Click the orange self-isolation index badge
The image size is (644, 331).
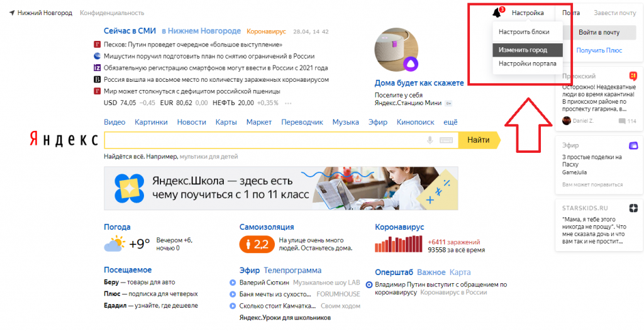tap(257, 244)
